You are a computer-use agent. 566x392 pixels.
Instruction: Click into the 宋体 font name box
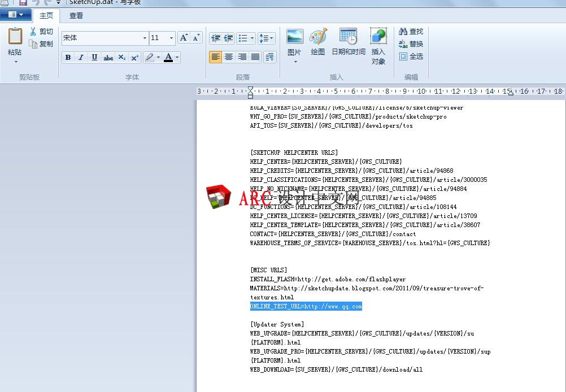102,38
